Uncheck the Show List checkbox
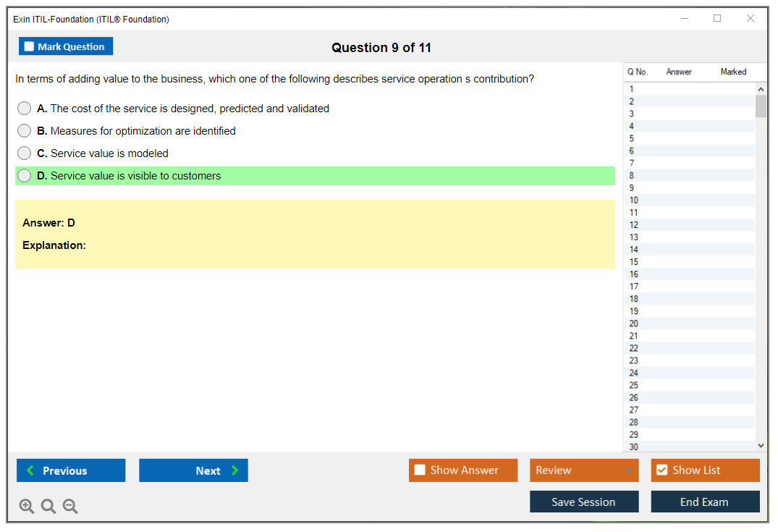This screenshot has width=778, height=532. pos(661,470)
